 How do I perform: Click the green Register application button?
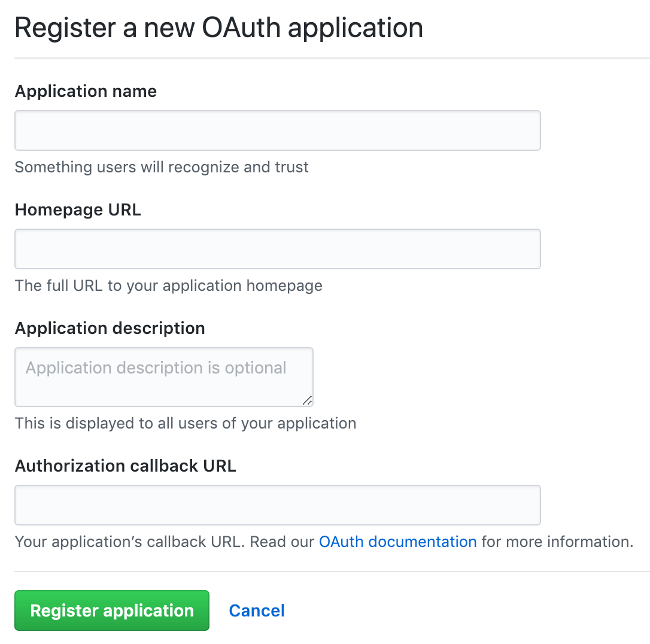click(x=111, y=610)
